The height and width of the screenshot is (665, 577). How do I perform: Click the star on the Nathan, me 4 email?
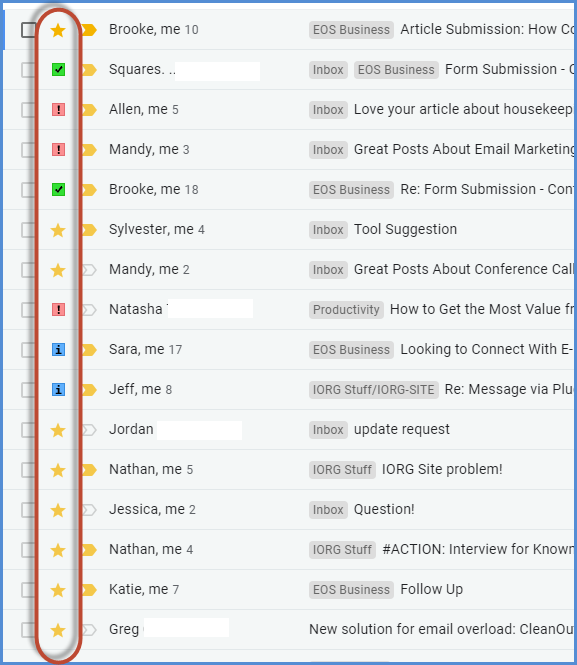click(x=58, y=550)
